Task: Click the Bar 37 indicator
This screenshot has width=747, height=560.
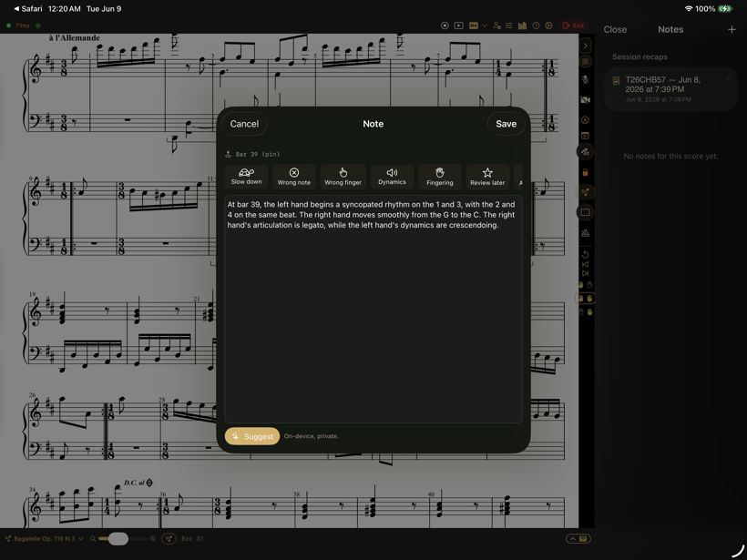Action: [192, 538]
